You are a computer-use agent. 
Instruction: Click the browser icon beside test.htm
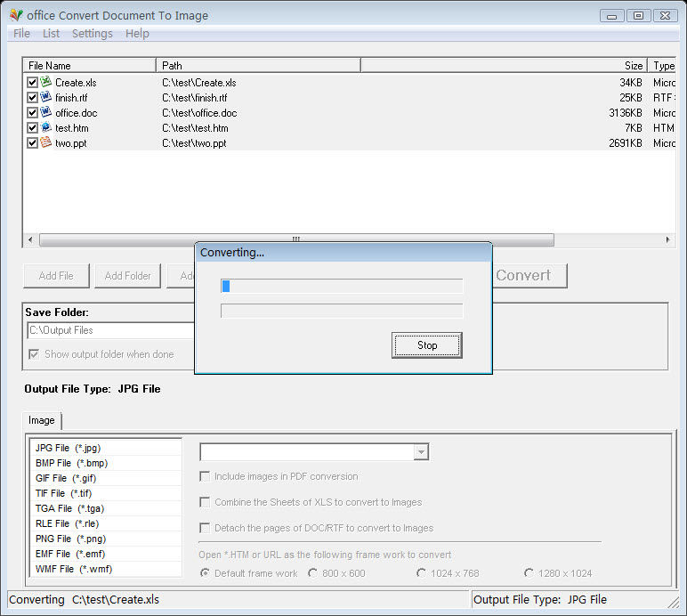(x=46, y=127)
